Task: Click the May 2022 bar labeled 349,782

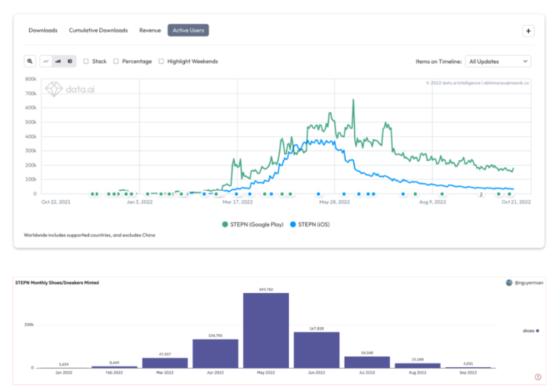Action: (266, 331)
